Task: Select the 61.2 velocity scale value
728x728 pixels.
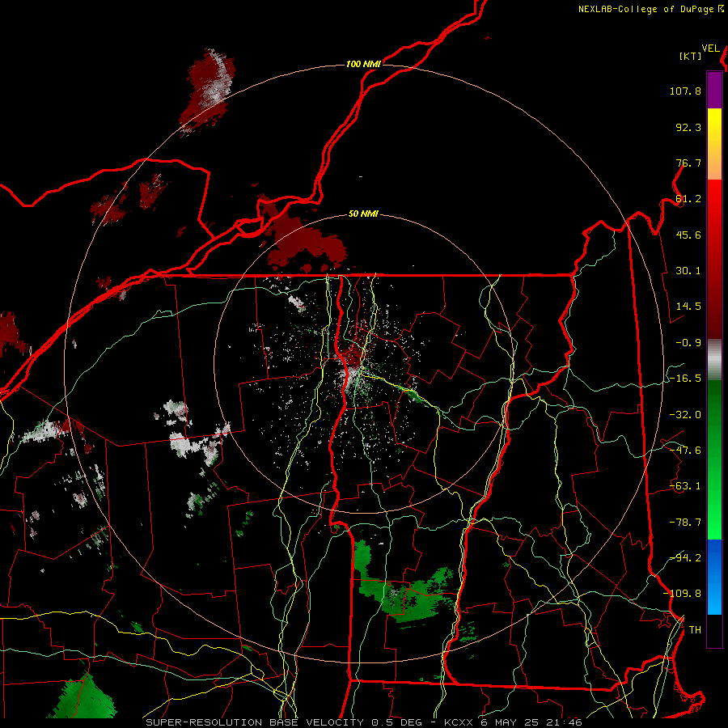Action: pos(688,199)
